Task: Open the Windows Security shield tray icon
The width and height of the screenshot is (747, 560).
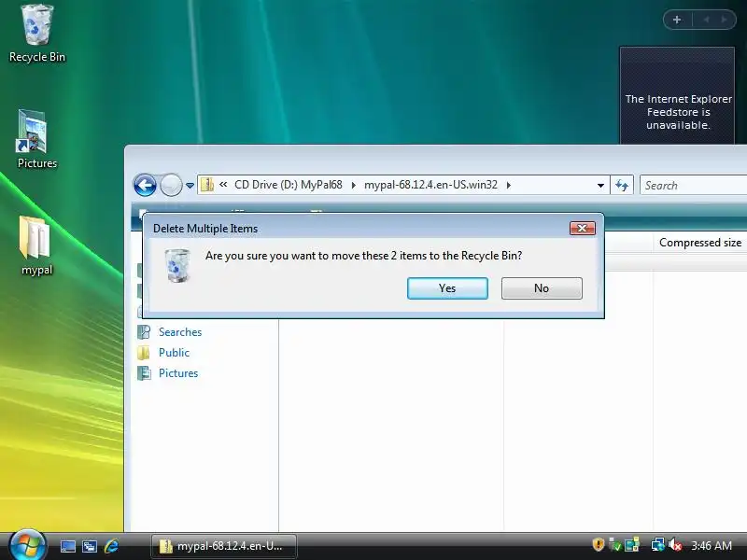Action: tap(598, 544)
